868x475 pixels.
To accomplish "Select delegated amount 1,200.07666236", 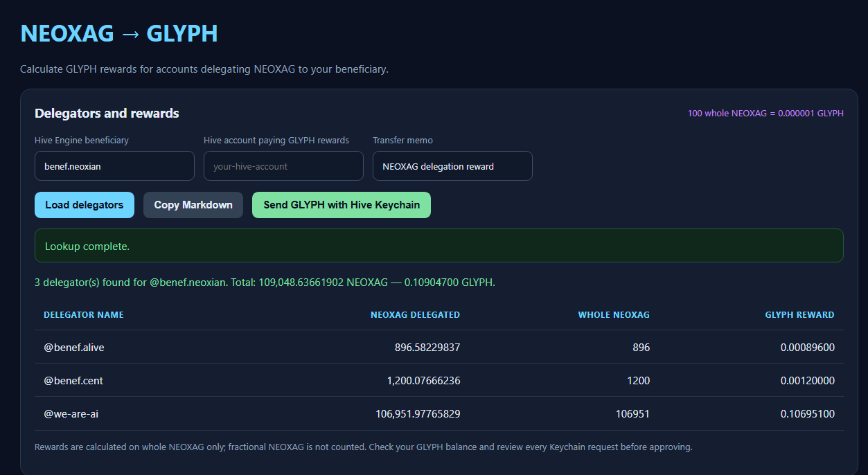I will (x=423, y=381).
